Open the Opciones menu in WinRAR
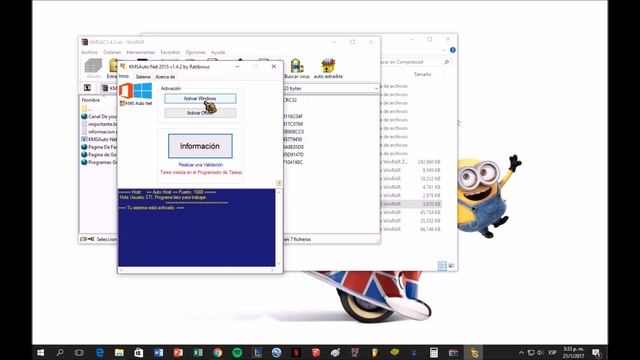 [x=195, y=52]
